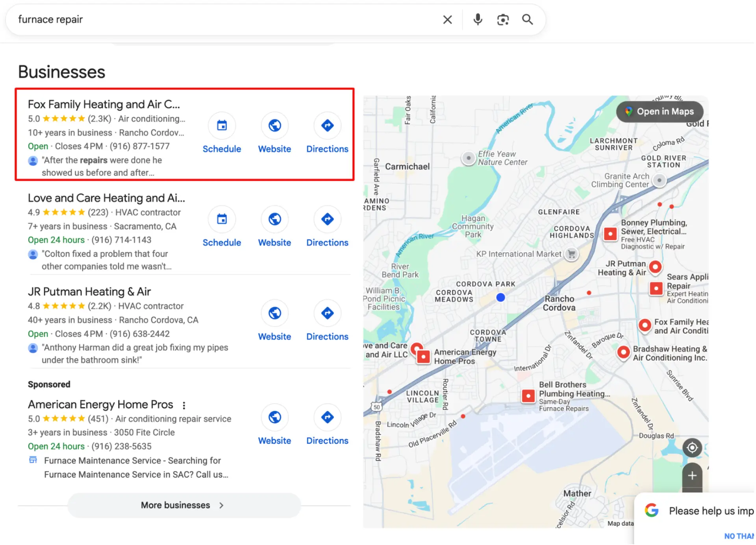Clear the furnace repair search text
Viewport: 756px width, 545px height.
[x=447, y=20]
